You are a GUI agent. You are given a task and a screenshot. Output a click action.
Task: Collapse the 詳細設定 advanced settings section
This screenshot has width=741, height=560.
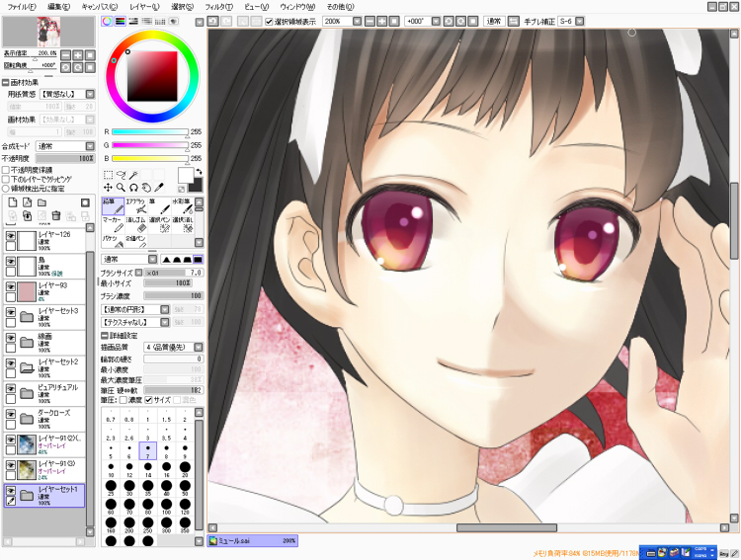click(105, 336)
